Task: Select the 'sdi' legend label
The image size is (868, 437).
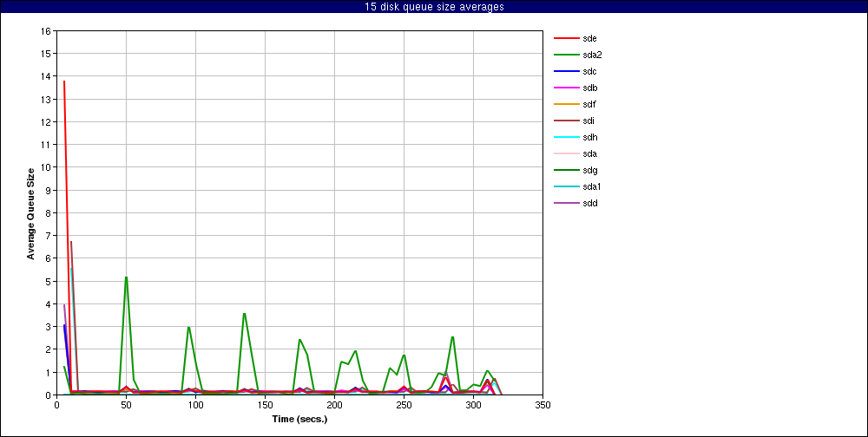Action: [589, 121]
